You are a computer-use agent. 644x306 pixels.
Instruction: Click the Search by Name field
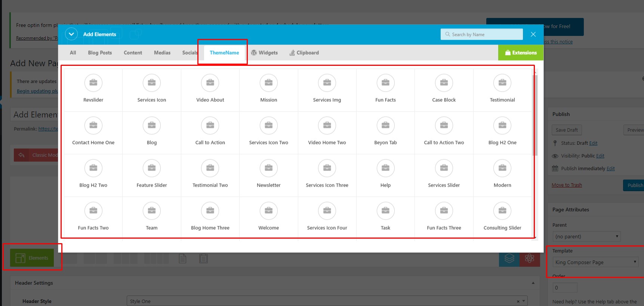(x=485, y=34)
